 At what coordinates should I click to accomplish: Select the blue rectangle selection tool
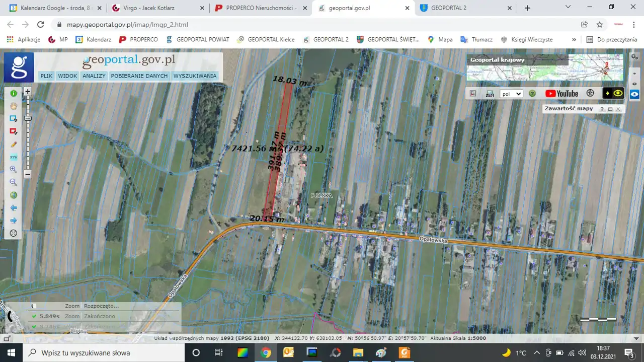(x=14, y=119)
